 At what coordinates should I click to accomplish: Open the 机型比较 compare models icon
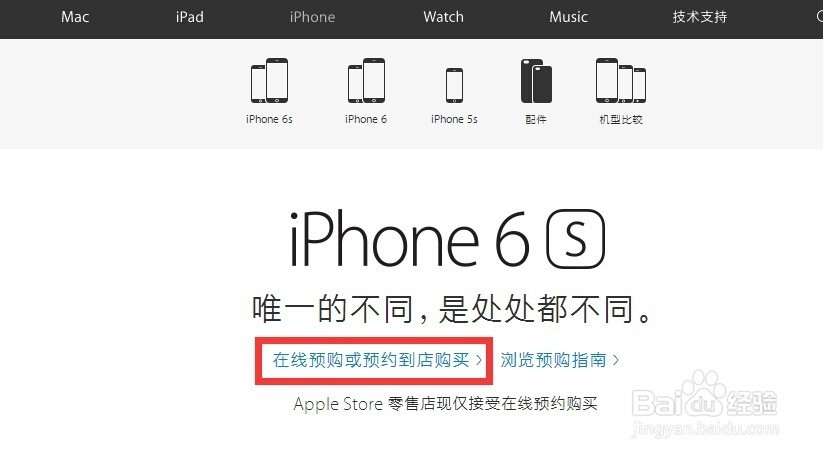click(x=621, y=80)
